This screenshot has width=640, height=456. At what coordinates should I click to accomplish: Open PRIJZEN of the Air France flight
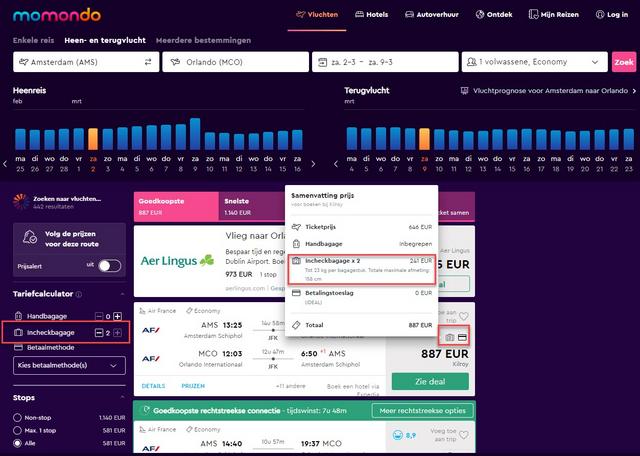(193, 386)
